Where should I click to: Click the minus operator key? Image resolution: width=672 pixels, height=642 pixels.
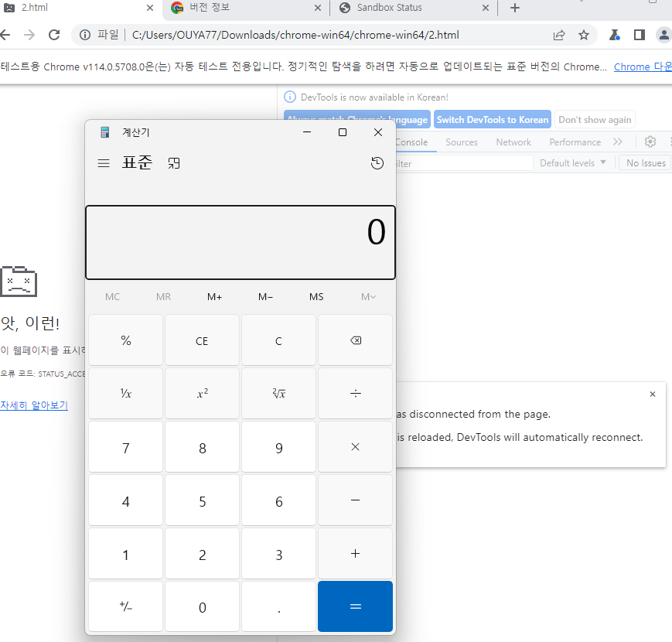pyautogui.click(x=355, y=500)
